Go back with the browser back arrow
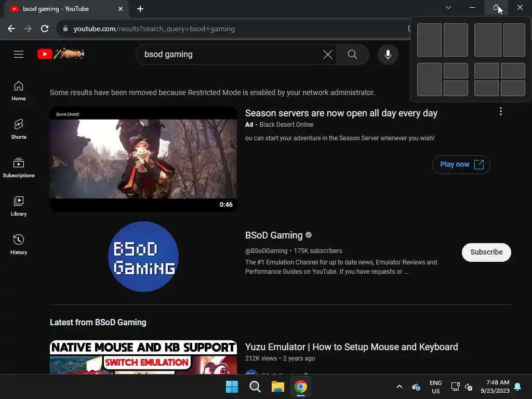The width and height of the screenshot is (532, 399). coord(11,29)
